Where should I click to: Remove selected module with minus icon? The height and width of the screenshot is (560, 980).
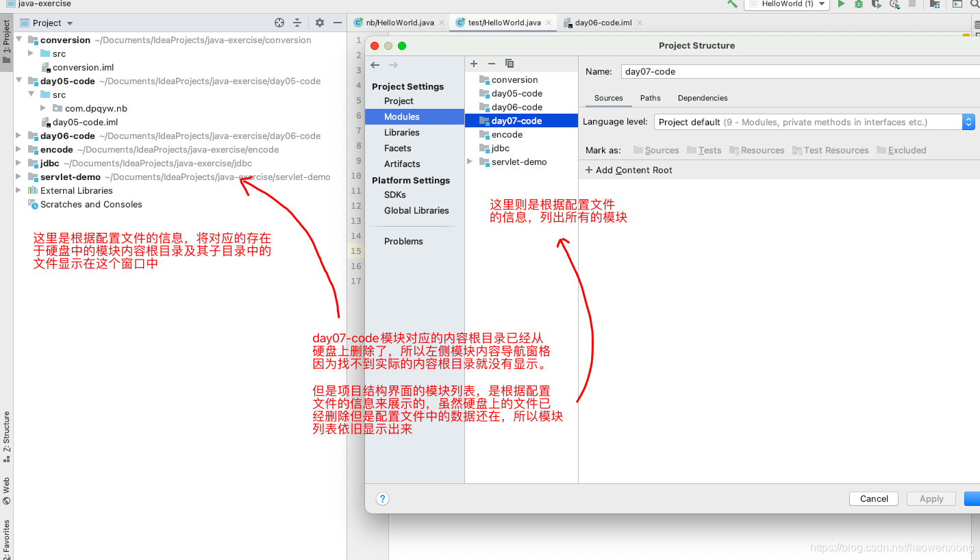tap(491, 64)
